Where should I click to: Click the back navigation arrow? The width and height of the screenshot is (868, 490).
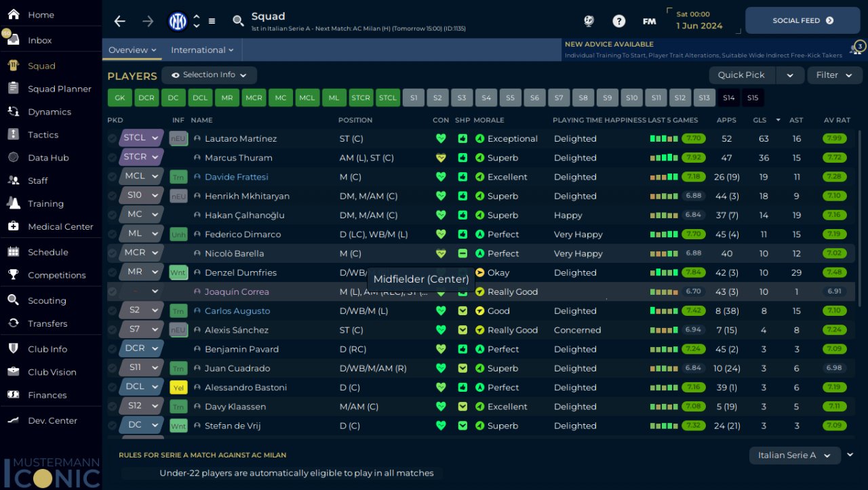120,21
